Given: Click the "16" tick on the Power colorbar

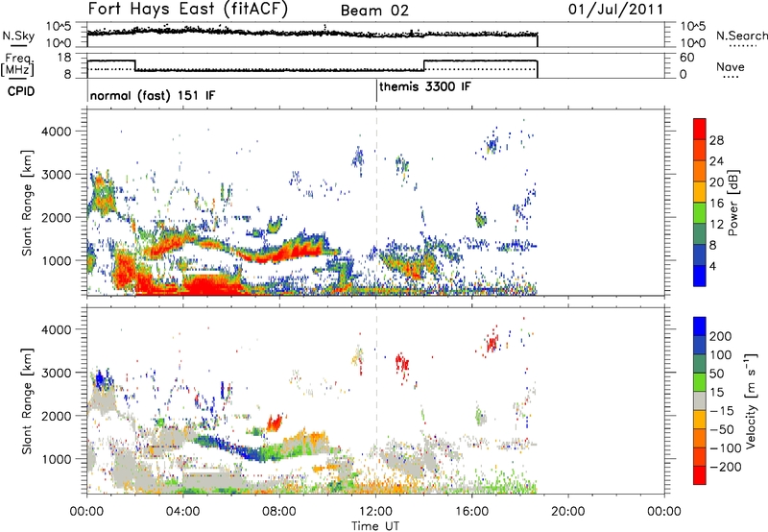Looking at the screenshot, I should 716,203.
